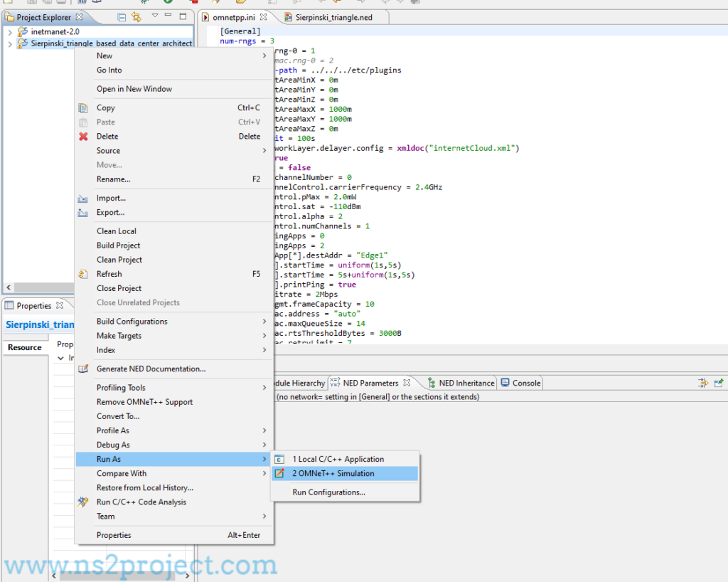Image resolution: width=728 pixels, height=582 pixels.
Task: Minimize the Project Explorer panel
Action: (x=168, y=16)
